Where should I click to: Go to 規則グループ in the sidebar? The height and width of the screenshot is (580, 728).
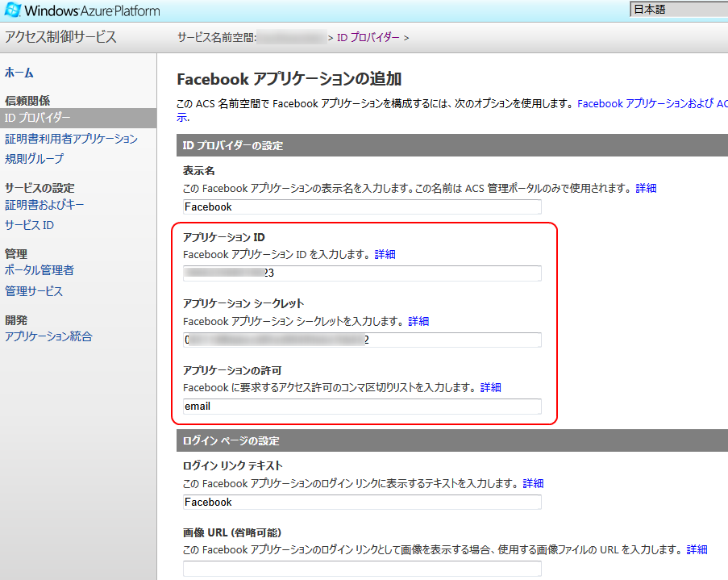tap(35, 159)
